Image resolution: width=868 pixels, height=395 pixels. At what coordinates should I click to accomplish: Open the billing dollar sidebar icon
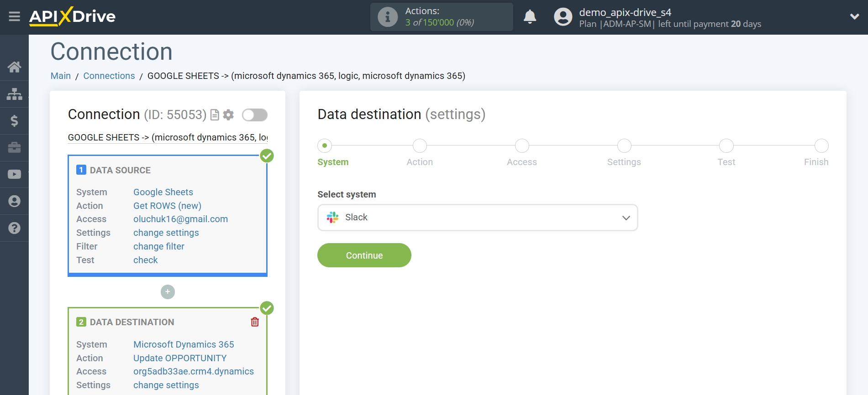coord(14,121)
